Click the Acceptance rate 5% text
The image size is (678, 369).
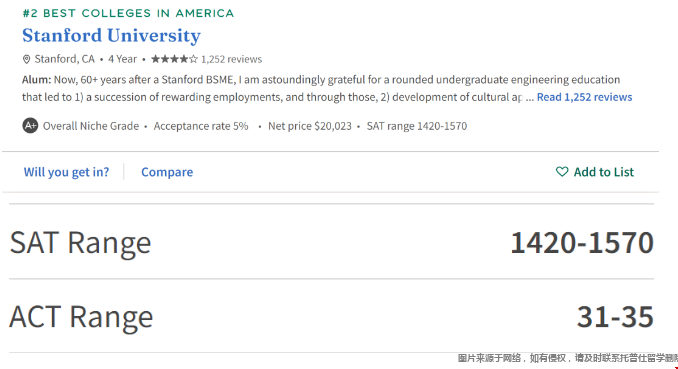pyautogui.click(x=201, y=126)
